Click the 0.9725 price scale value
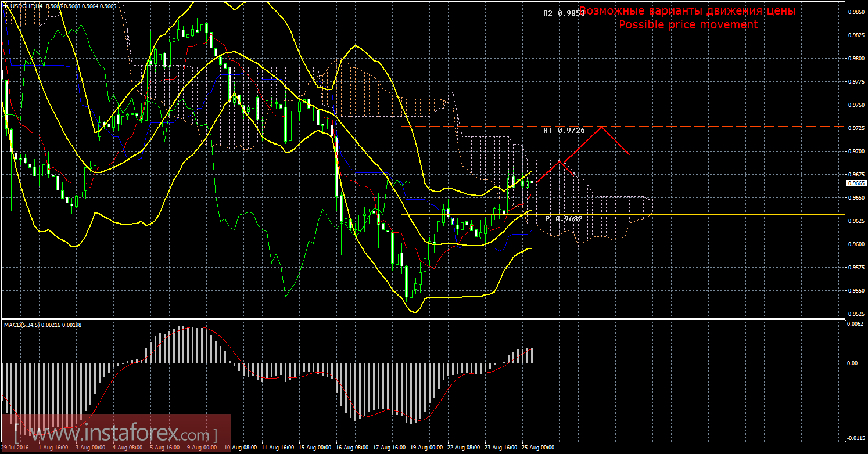 tap(856, 128)
